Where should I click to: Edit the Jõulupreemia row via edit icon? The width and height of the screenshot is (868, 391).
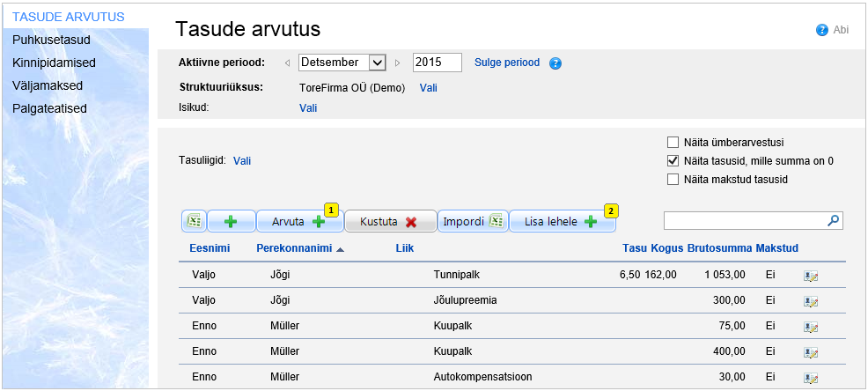(811, 301)
